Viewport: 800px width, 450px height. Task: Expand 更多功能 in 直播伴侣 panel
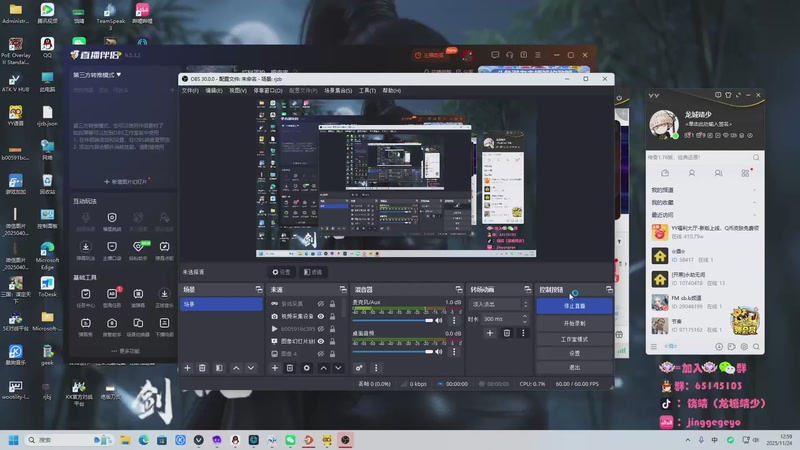point(126,351)
